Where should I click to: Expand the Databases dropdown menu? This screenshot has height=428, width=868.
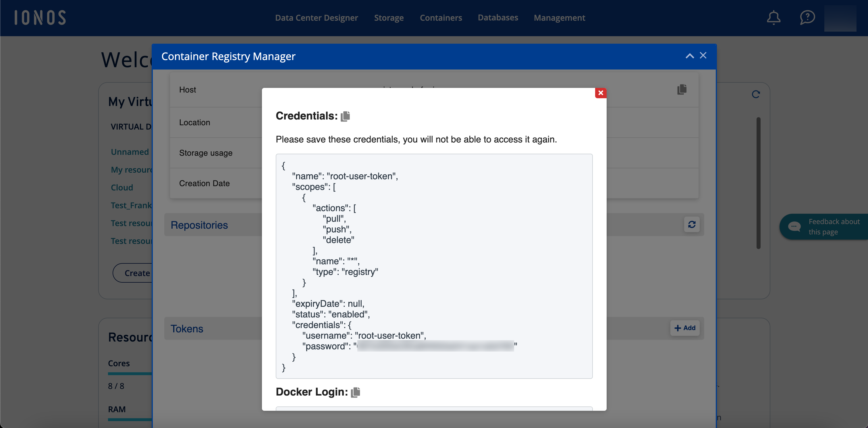pyautogui.click(x=498, y=18)
